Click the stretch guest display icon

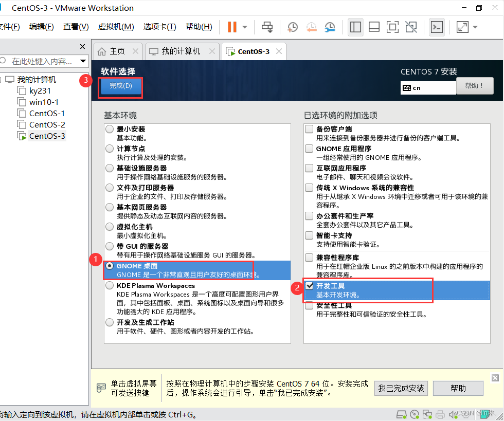tap(462, 27)
